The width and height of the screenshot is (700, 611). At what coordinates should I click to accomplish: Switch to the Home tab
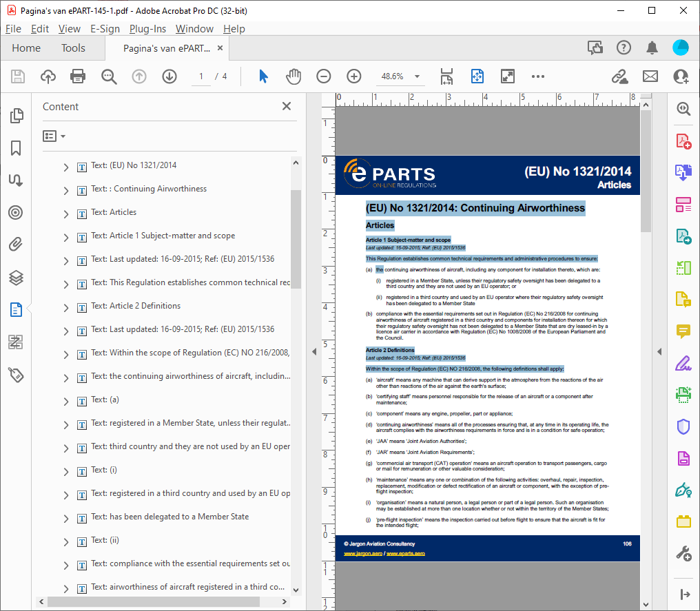pyautogui.click(x=25, y=48)
